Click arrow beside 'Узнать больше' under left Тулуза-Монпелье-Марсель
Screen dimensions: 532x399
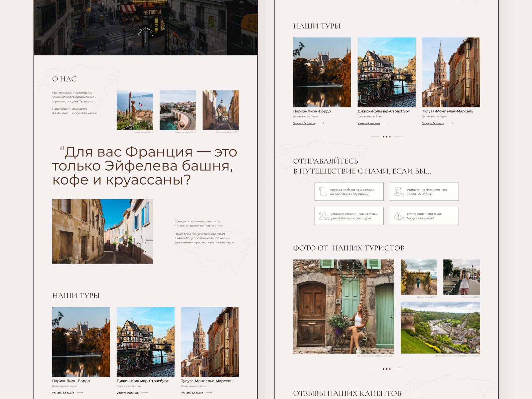[209, 393]
